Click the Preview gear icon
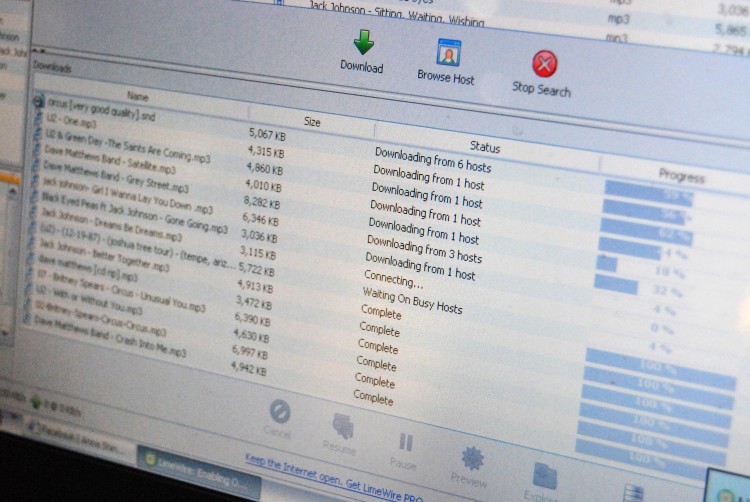Screen dimensions: 750x502 [x=472, y=459]
